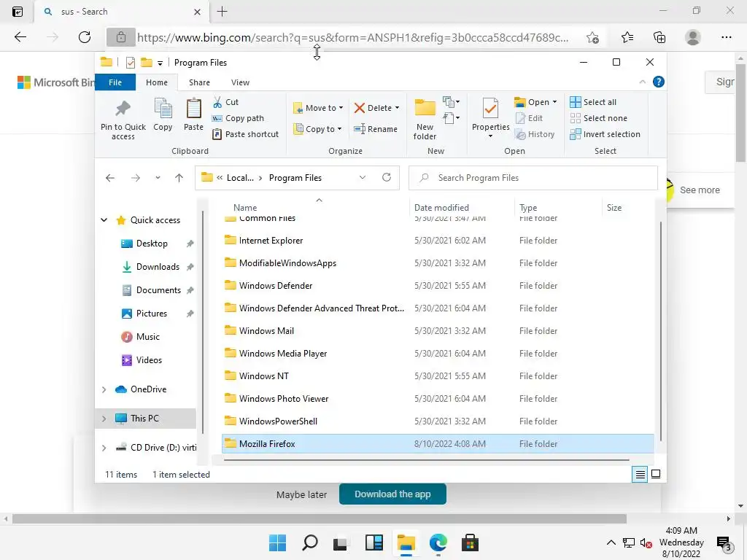747x560 pixels.
Task: Expand the CD Drive (D:) node
Action: click(x=104, y=448)
